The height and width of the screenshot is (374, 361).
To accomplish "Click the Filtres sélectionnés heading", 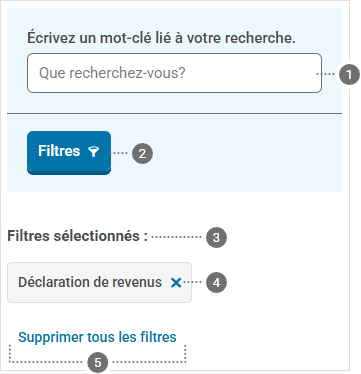I will 77,236.
